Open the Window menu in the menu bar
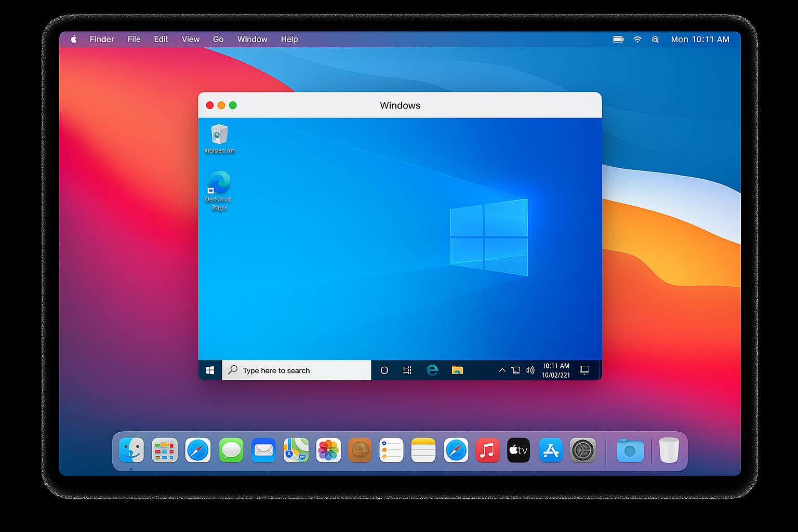Screen dimensions: 798x532 click(x=252, y=39)
